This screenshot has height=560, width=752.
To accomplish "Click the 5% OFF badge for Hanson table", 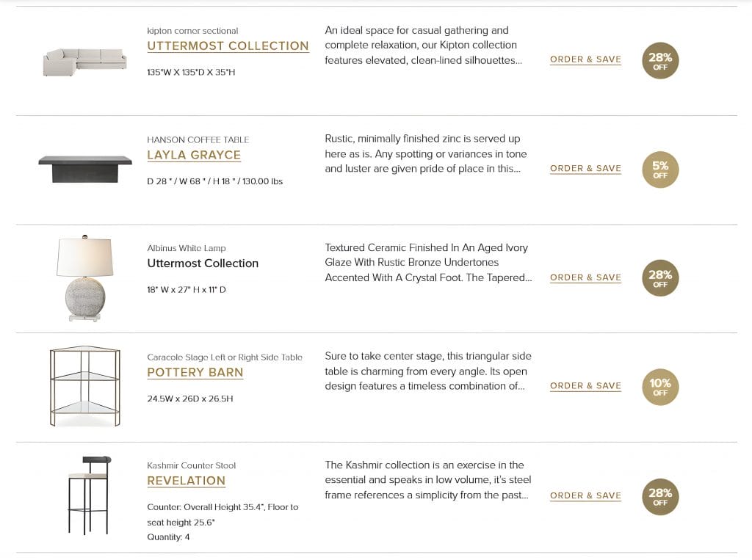I will click(660, 170).
